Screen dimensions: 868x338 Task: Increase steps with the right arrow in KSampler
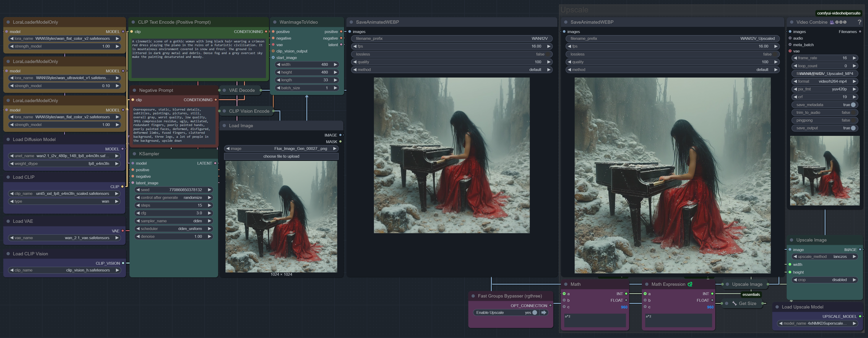click(x=209, y=205)
